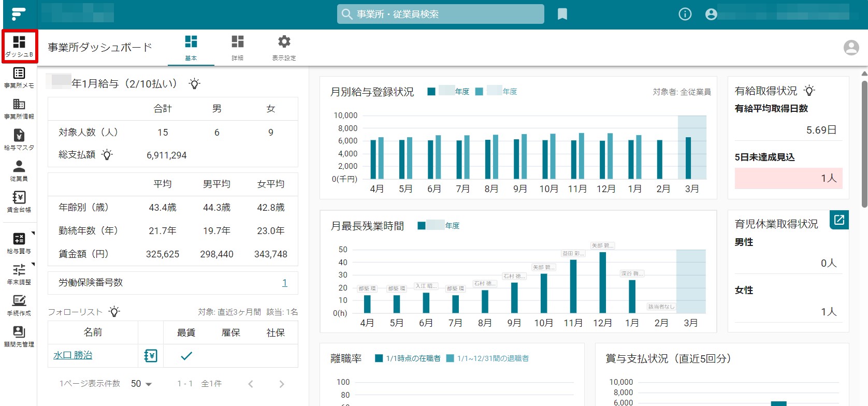Expand the 給与賞与 sidebar menu
This screenshot has width=868, height=406.
(19, 243)
